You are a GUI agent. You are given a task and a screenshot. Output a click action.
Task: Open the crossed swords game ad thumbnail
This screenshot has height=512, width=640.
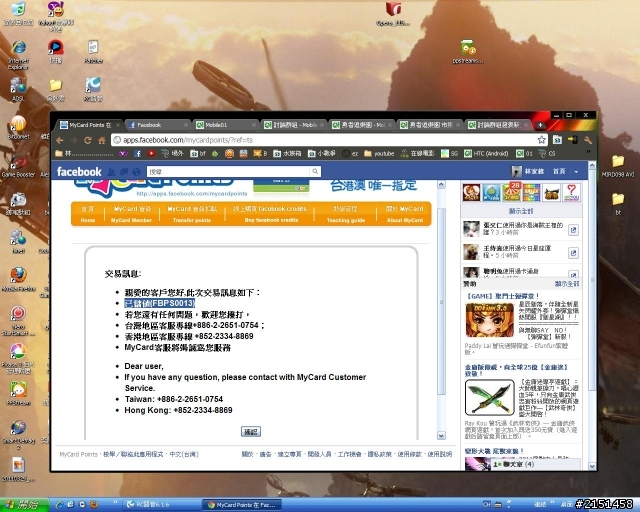(x=489, y=397)
